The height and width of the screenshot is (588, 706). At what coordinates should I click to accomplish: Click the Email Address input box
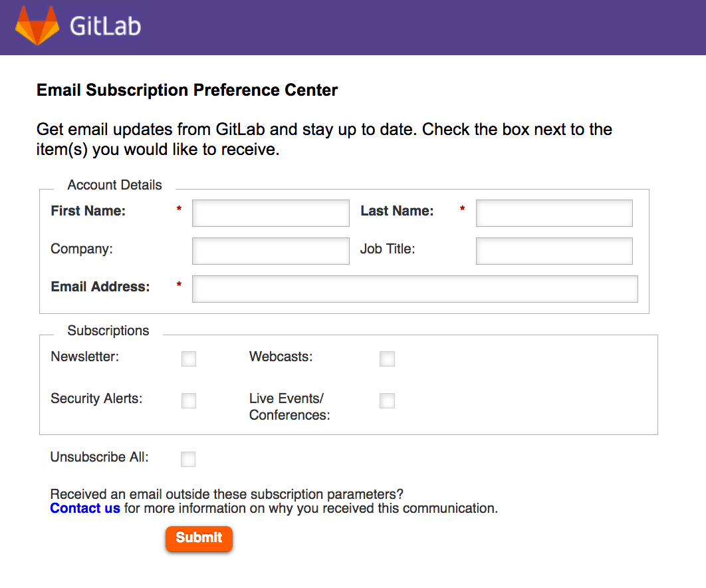[414, 289]
